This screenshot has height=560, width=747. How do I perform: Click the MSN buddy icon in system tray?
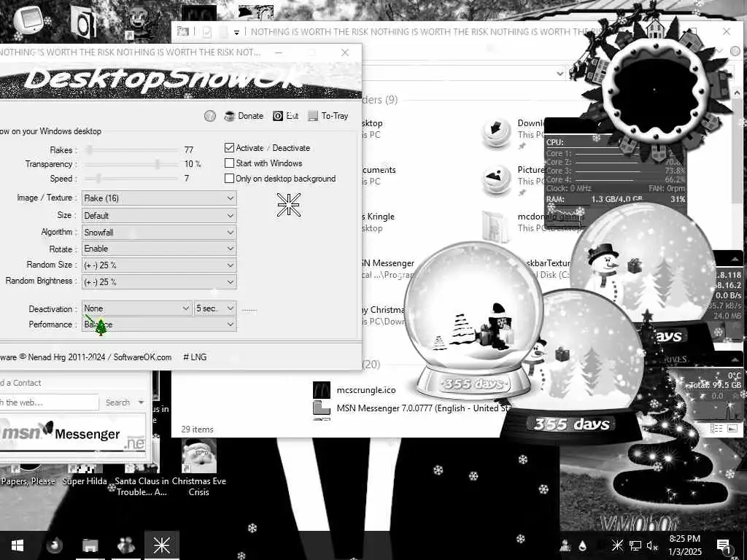click(x=565, y=545)
